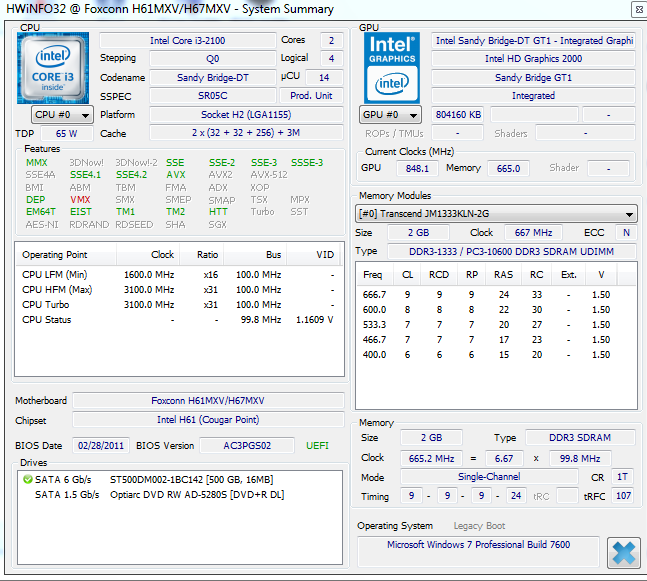Click the CL column header
Screen dimensions: 647x581
pyautogui.click(x=408, y=275)
